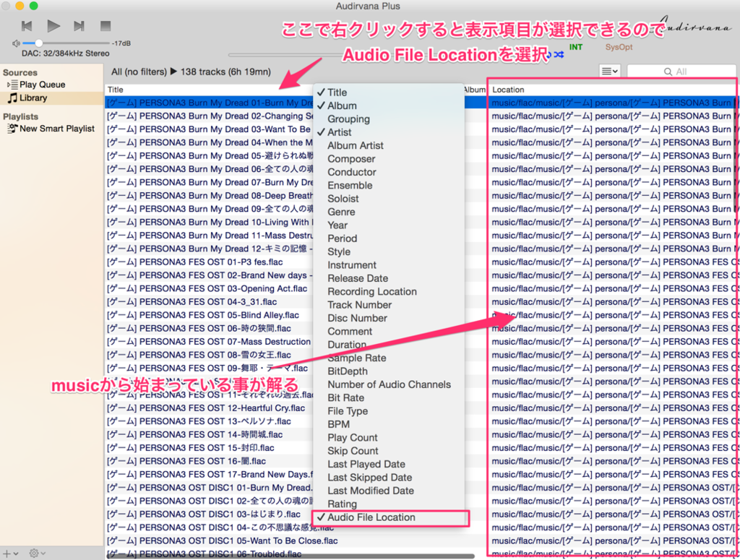Viewport: 740px width, 560px height.
Task: Open the Play Queue source
Action: [x=42, y=83]
